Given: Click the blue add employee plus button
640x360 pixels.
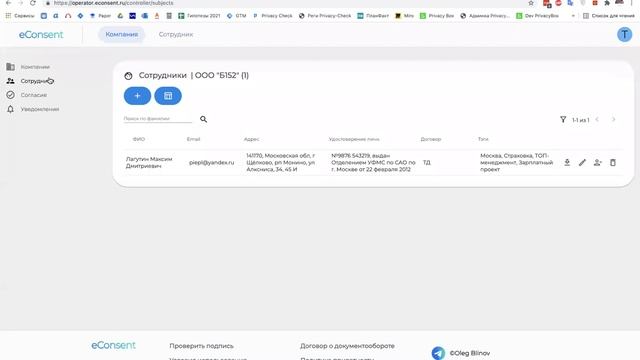Looking at the screenshot, I should (137, 96).
